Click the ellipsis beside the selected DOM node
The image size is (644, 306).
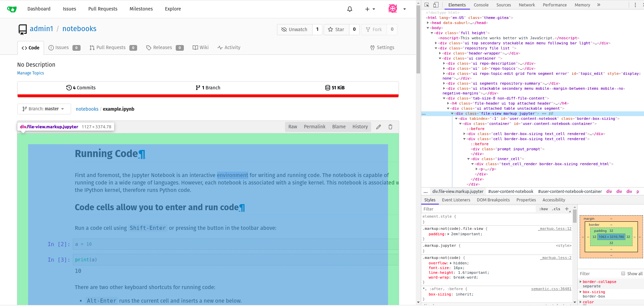click(424, 114)
